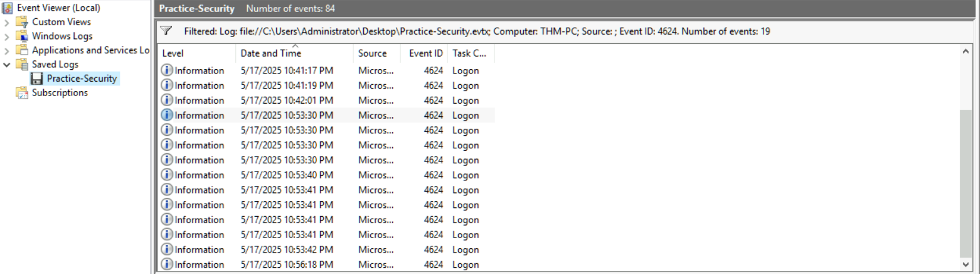Expand Applications and Services Logs node
This screenshot has height=274, width=980.
coord(7,50)
